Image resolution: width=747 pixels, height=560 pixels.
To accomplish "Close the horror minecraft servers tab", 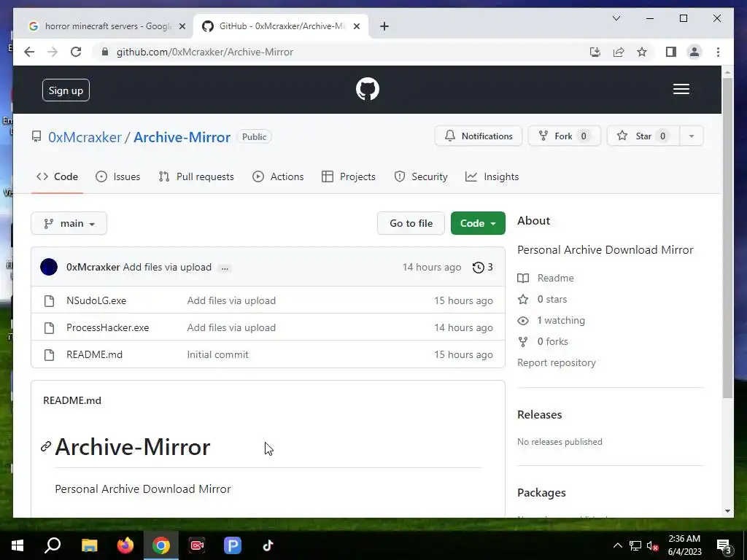I will (182, 26).
